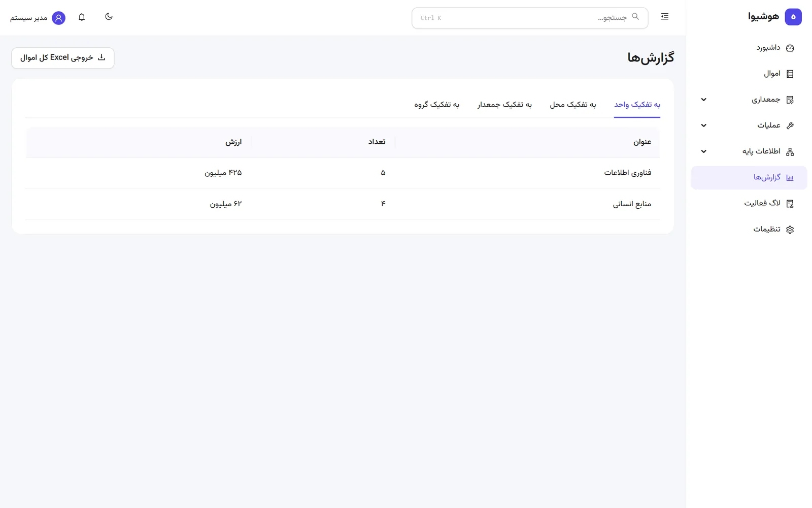Click the اموال assets icon
812x508 pixels.
(790, 74)
